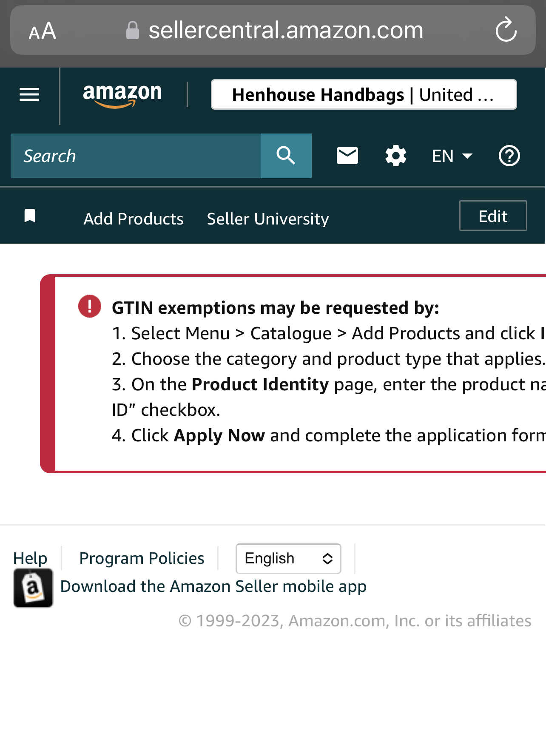This screenshot has width=546, height=756.
Task: Open messages via the envelope icon
Action: point(347,156)
